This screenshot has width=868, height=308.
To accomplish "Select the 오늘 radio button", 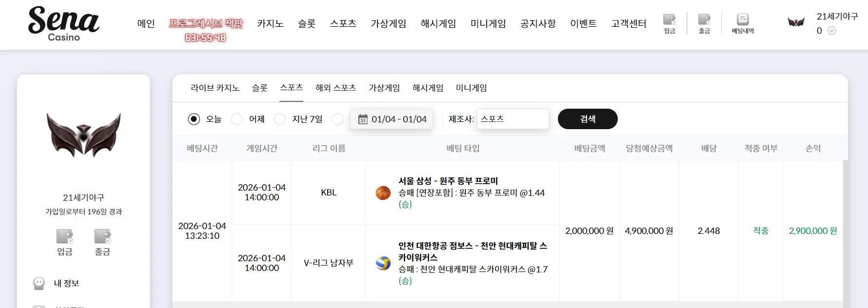I will [194, 119].
